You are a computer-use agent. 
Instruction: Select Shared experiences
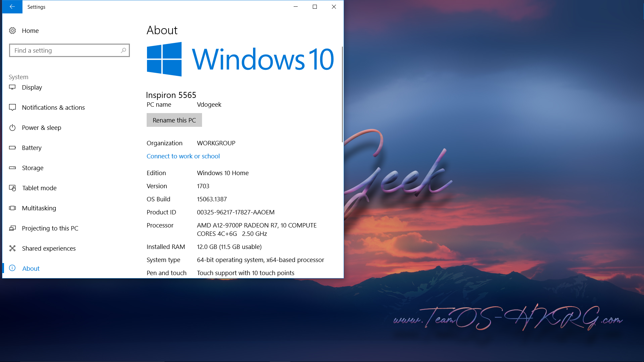pos(49,248)
